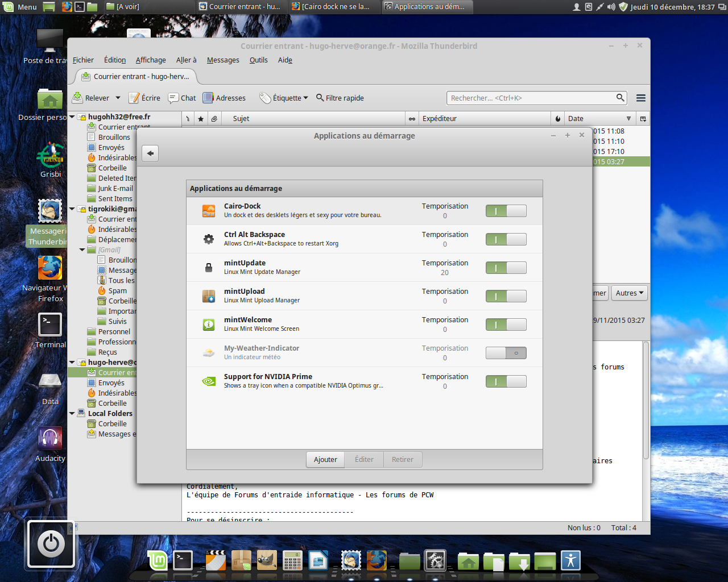
Task: Click the large power button desklet
Action: click(x=51, y=544)
